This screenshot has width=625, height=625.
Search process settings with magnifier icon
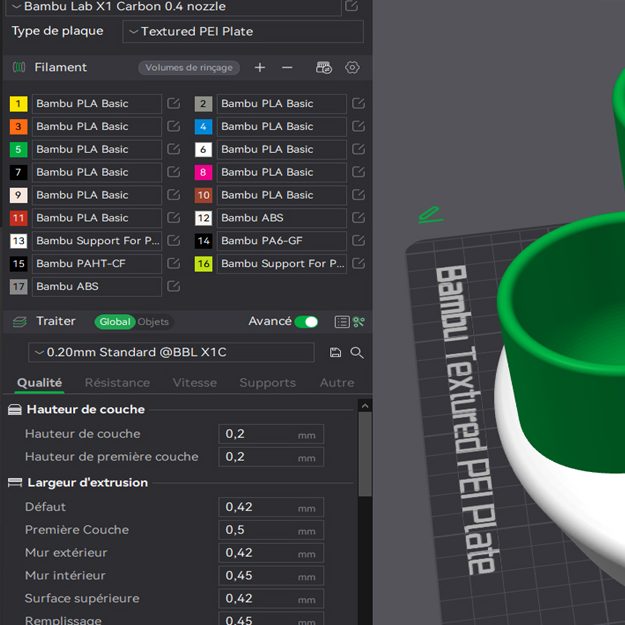357,353
